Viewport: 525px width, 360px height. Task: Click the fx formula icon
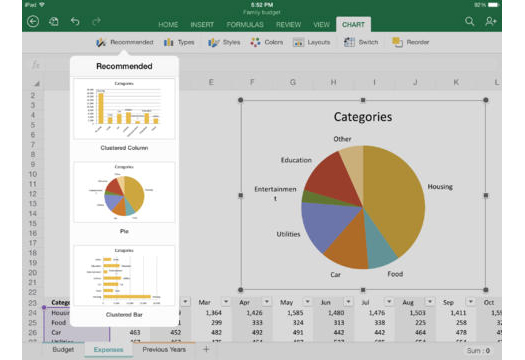(35, 64)
